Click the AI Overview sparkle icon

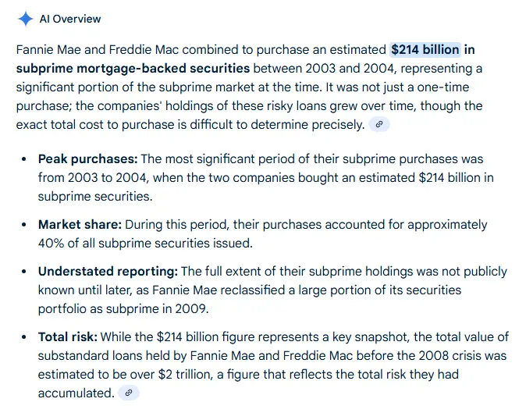[25, 19]
